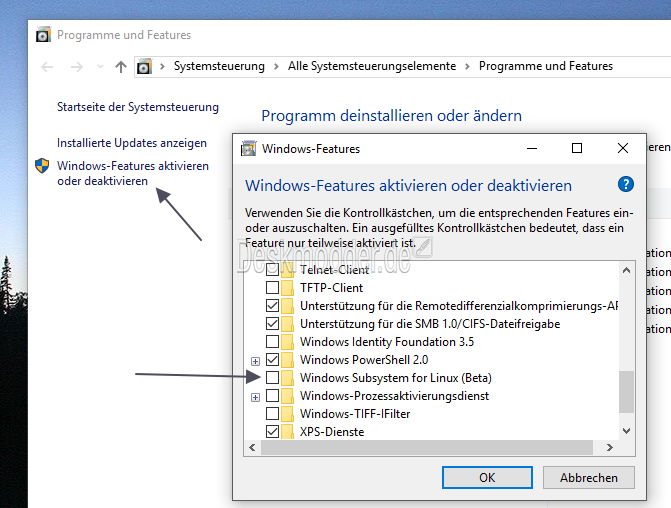
Task: Cancel with the Abbrechen button
Action: click(589, 477)
